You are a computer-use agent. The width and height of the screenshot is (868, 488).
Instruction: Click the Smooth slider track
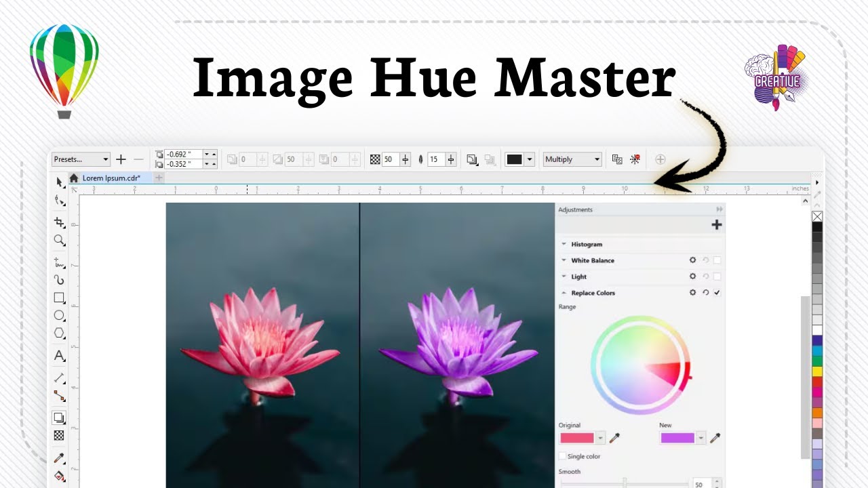624,484
